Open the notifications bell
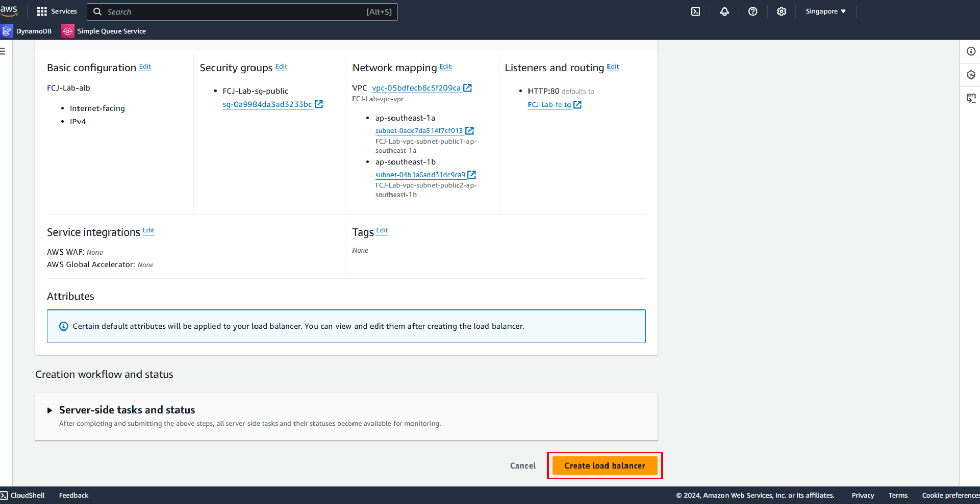The width and height of the screenshot is (980, 504). (724, 11)
